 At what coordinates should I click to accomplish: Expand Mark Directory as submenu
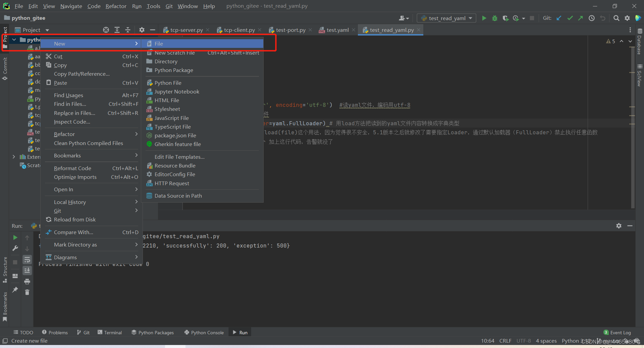click(x=92, y=245)
